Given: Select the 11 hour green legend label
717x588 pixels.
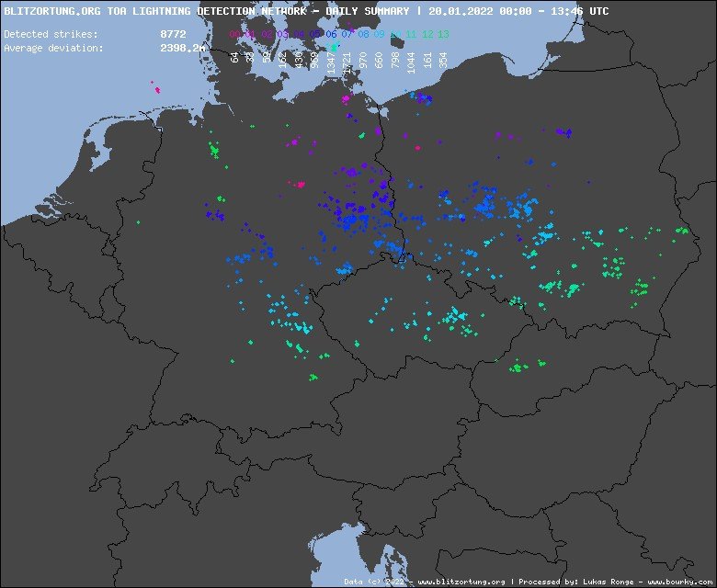Looking at the screenshot, I should coord(411,34).
